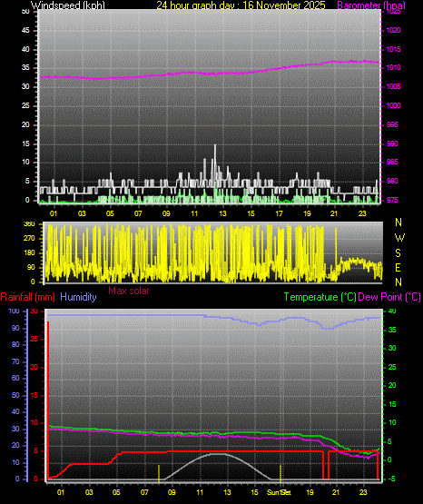
Task: Select the blue 60 humidity axis value
Action: (15, 379)
